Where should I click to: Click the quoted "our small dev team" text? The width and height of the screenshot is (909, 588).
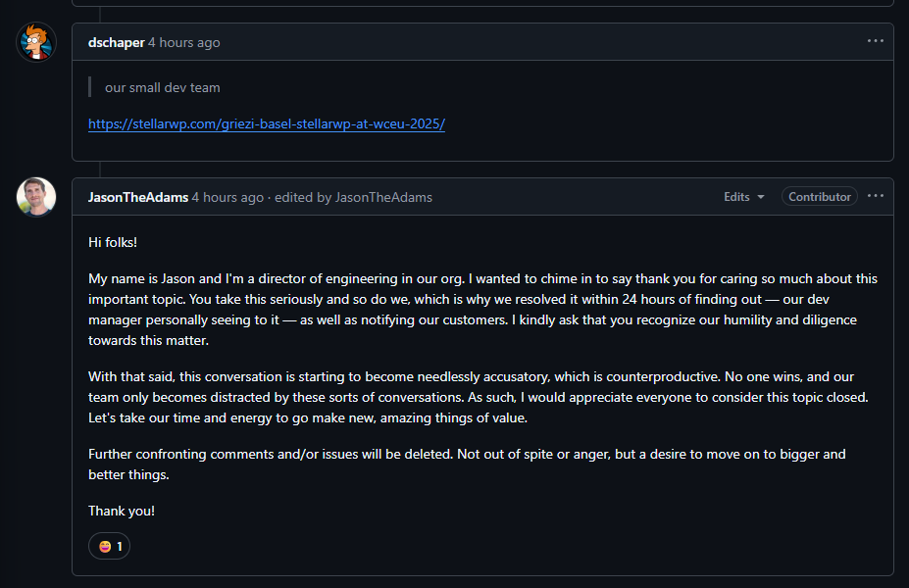163,87
